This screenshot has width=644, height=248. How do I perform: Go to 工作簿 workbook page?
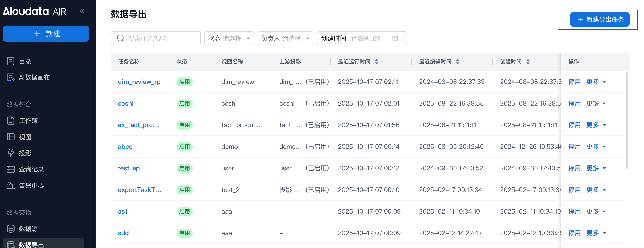point(28,121)
